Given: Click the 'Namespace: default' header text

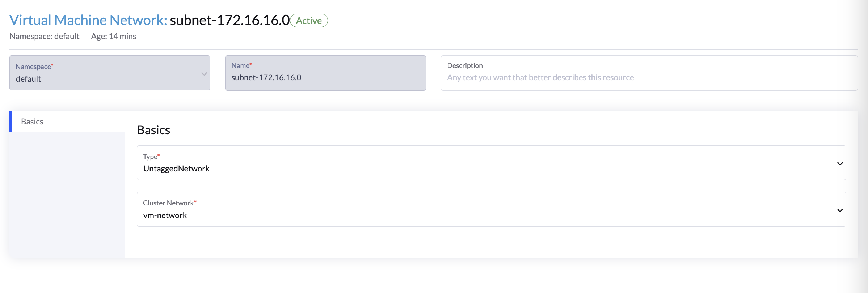Looking at the screenshot, I should coord(44,36).
